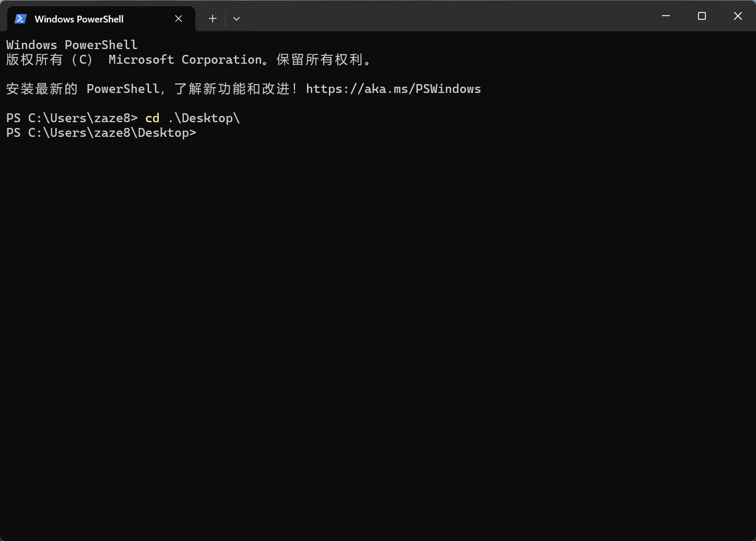Viewport: 756px width, 541px height.
Task: Expand the new tab profiles dropdown chevron
Action: (x=237, y=19)
